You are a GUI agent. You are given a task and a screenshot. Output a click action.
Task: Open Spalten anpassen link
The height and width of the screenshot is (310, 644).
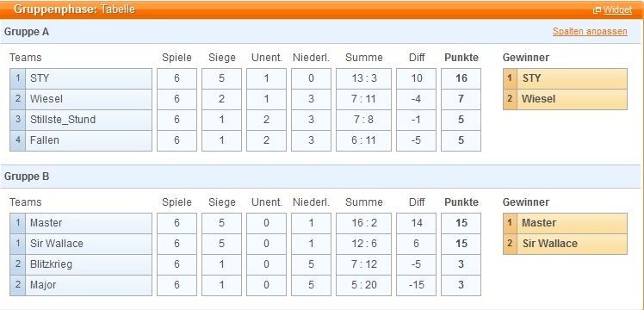(x=590, y=32)
